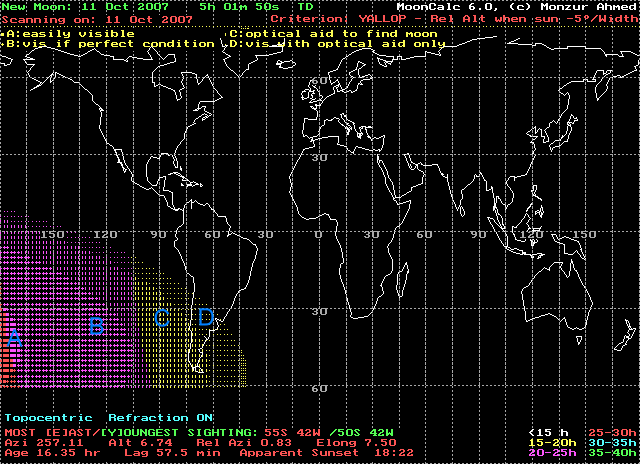Click the '25-30h' red age color key

(608, 429)
